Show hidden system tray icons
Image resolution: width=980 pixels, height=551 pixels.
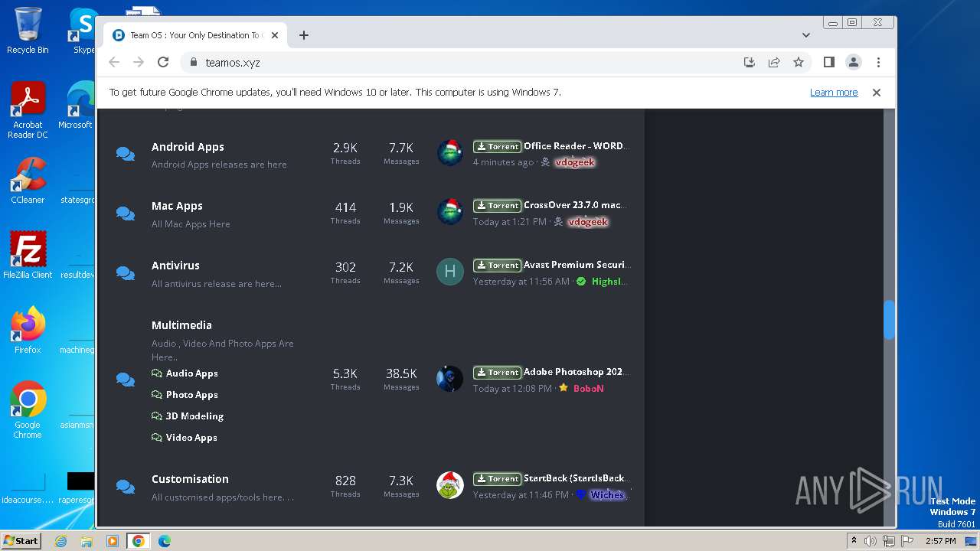click(854, 541)
